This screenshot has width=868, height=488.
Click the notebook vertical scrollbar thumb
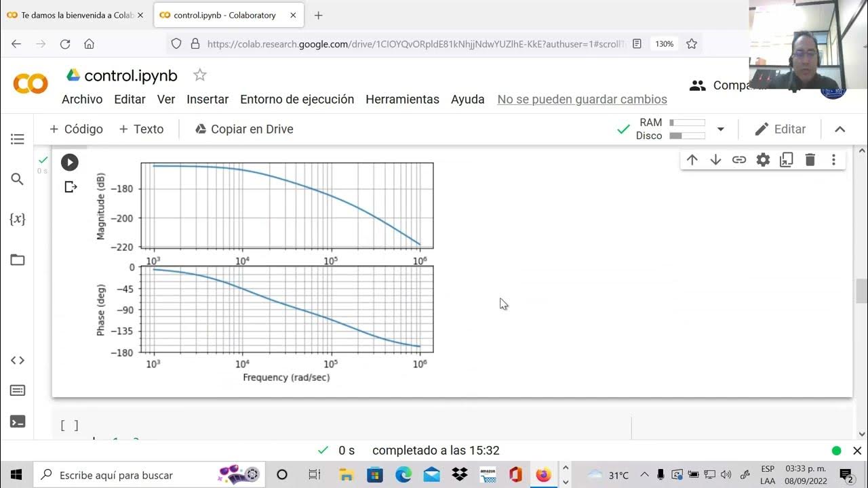861,291
